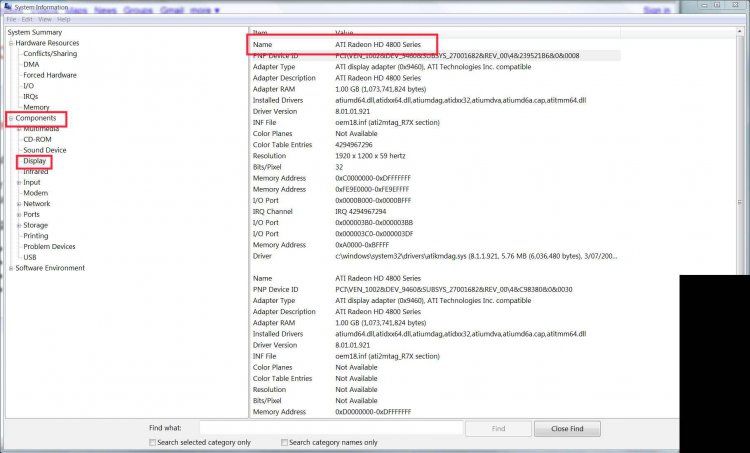Screen dimensions: 750x453
Task: Select Conflicts/Sharing tree item
Action: [50, 54]
